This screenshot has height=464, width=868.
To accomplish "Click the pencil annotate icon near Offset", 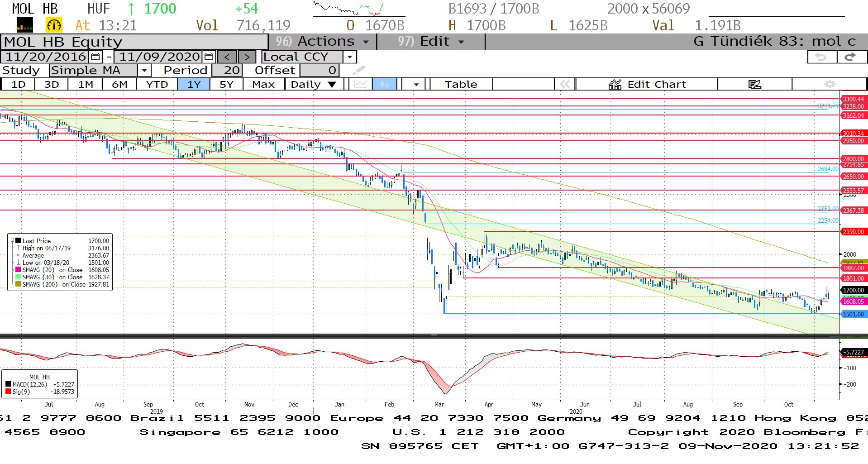I will [358, 70].
